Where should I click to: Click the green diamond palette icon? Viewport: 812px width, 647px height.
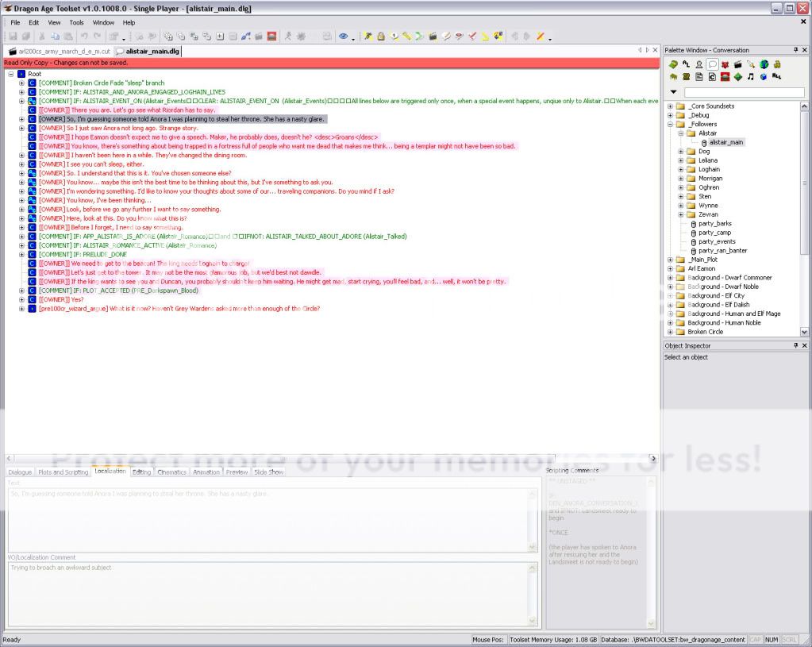[738, 77]
